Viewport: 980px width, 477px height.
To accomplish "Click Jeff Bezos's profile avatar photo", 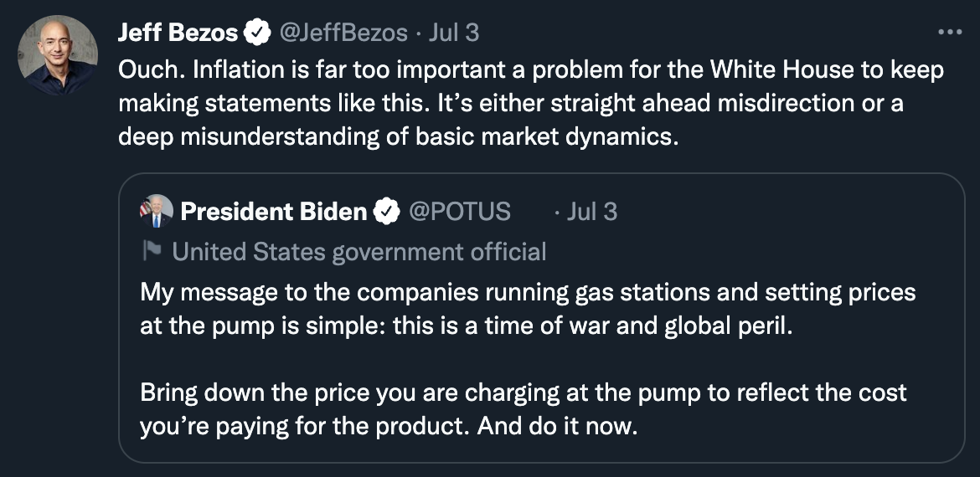I will pos(55,55).
